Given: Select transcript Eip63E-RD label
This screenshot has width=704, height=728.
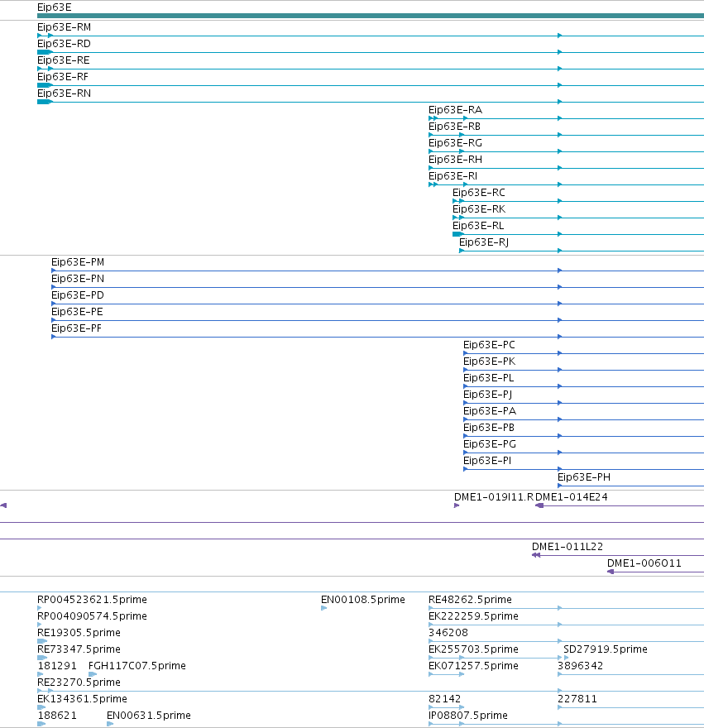Looking at the screenshot, I should [64, 44].
